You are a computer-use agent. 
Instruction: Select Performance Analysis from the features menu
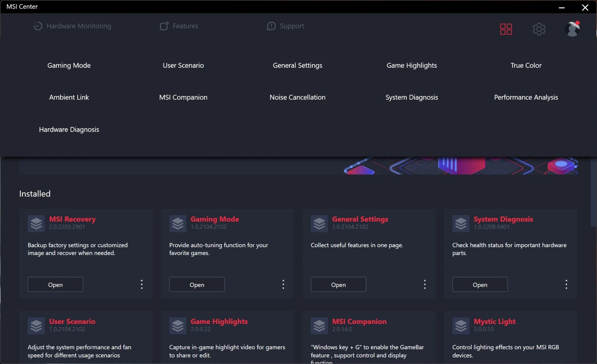tap(526, 98)
